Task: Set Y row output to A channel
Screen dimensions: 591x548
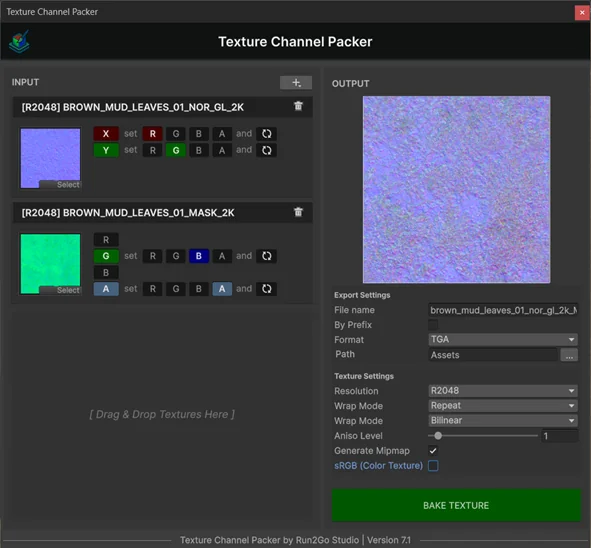Action: pos(222,150)
